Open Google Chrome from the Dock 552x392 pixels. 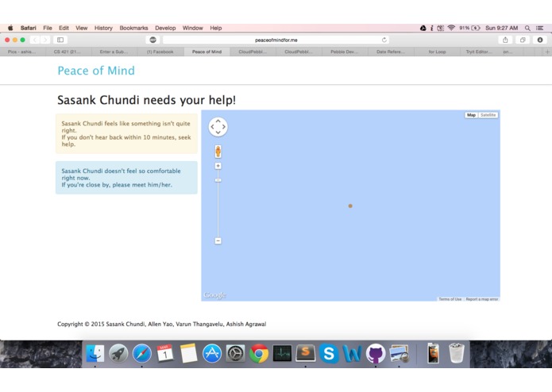click(259, 353)
